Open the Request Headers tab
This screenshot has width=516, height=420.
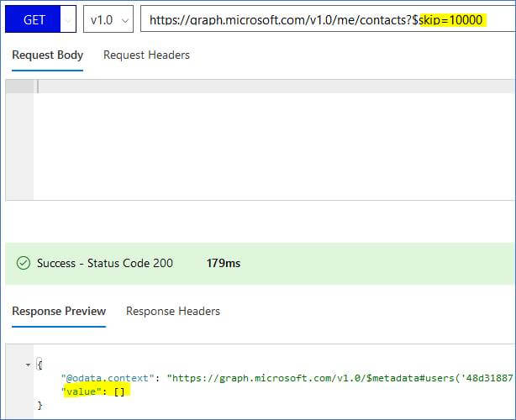[x=146, y=55]
